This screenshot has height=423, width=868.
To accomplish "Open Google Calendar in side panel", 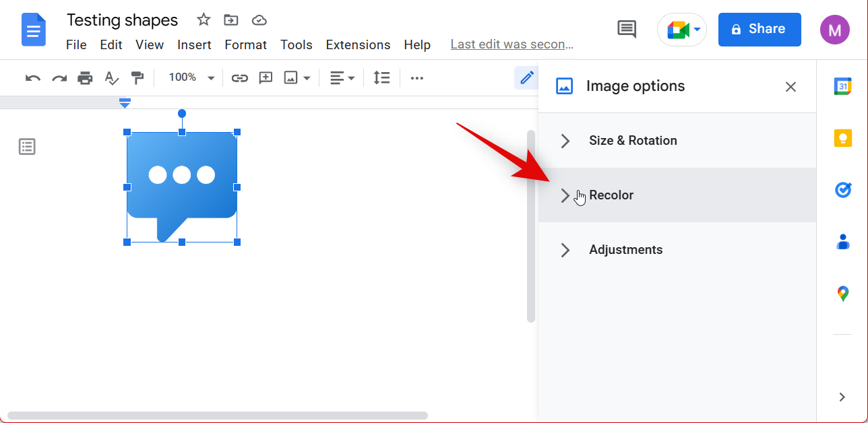I will 842,86.
